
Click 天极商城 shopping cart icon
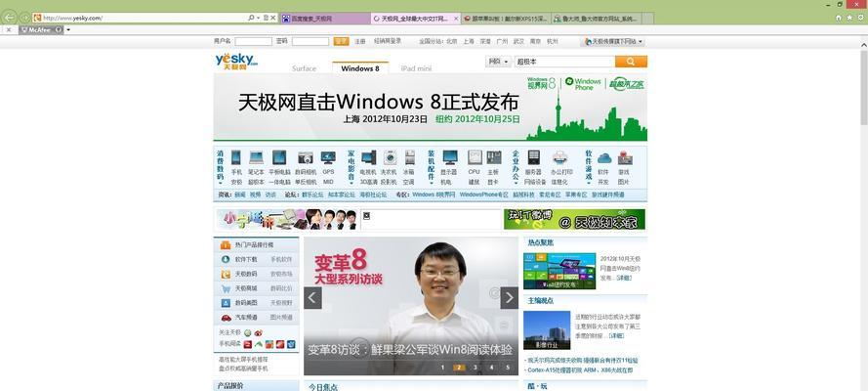pos(226,288)
